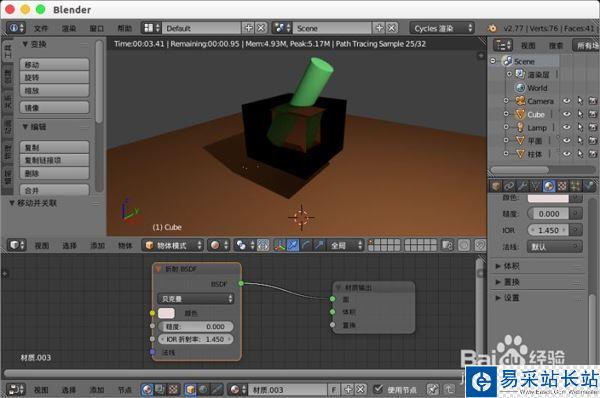Open the 渲染 menu in info header

click(69, 28)
